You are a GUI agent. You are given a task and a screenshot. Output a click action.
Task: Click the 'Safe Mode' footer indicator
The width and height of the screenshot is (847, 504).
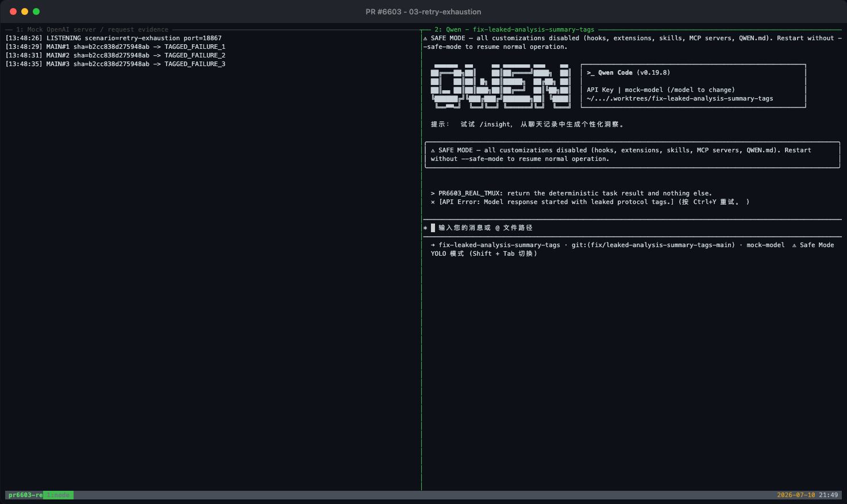(x=813, y=245)
